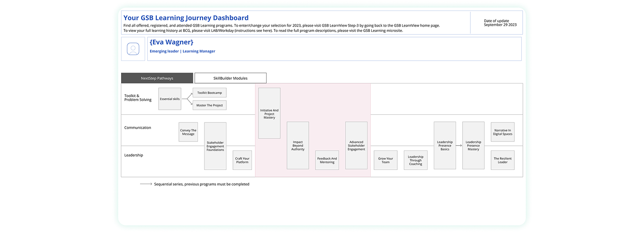The width and height of the screenshot is (644, 233).
Task: Switch to the SkillBuilder Modules tab
Action: tap(230, 78)
